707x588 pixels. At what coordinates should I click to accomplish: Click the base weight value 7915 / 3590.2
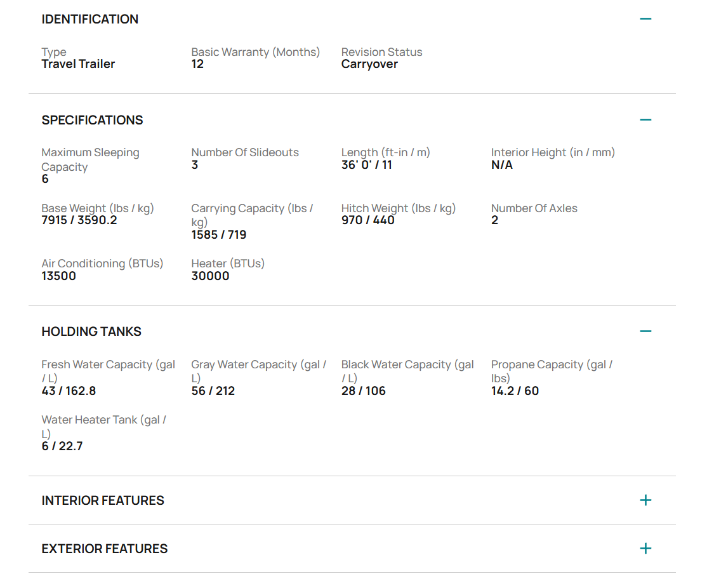tap(79, 220)
